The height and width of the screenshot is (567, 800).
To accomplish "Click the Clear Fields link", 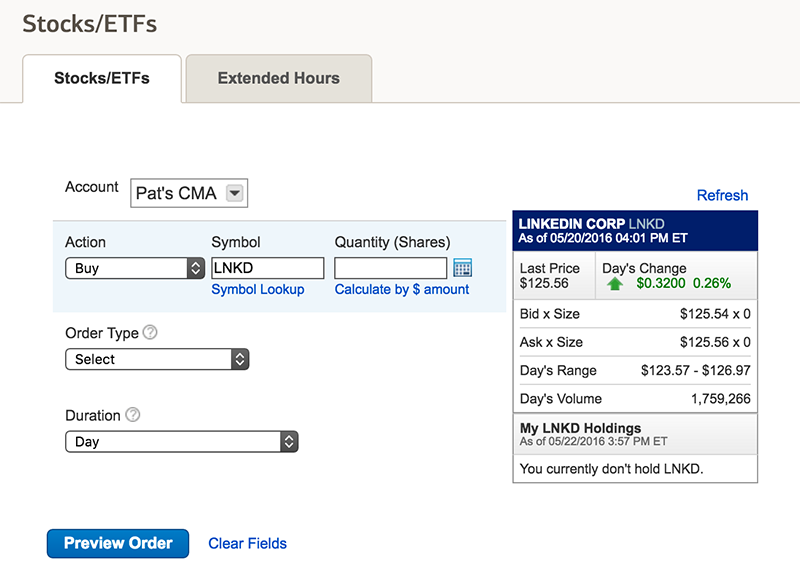I will [247, 544].
